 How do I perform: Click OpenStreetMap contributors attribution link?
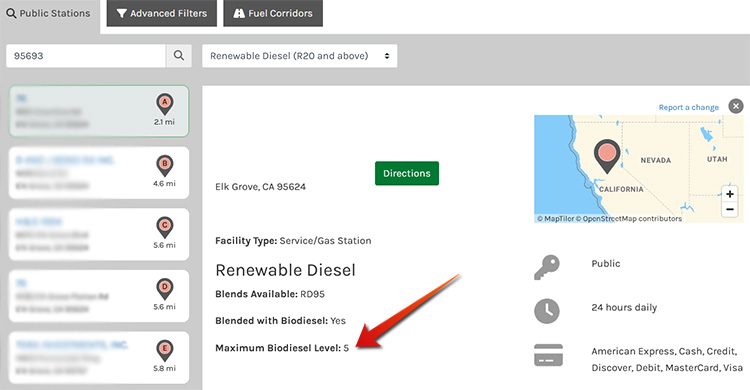pos(629,219)
